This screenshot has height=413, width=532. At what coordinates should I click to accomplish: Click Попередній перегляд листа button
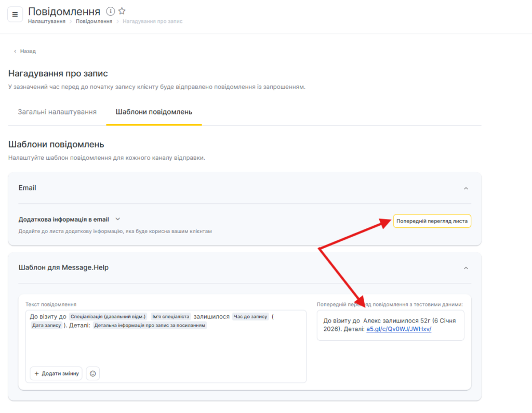pyautogui.click(x=432, y=222)
